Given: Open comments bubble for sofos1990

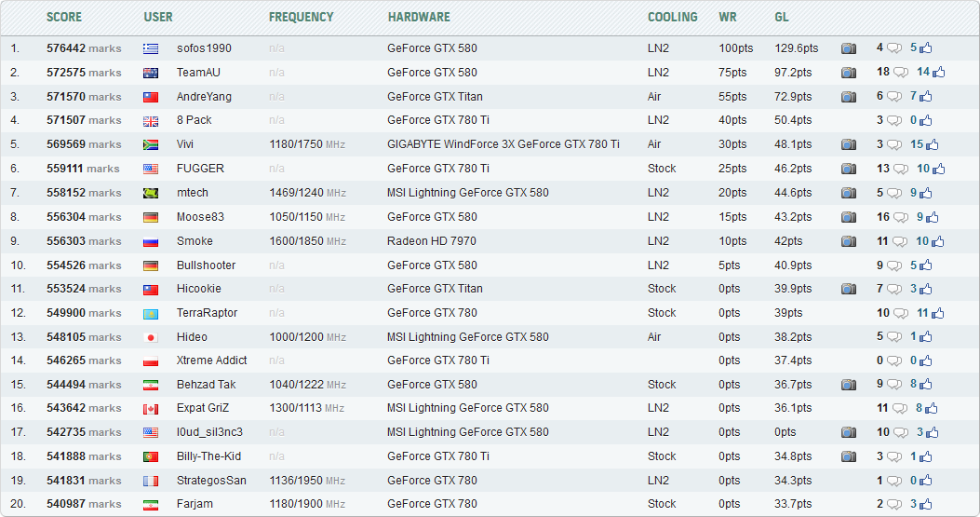Looking at the screenshot, I should tap(894, 48).
